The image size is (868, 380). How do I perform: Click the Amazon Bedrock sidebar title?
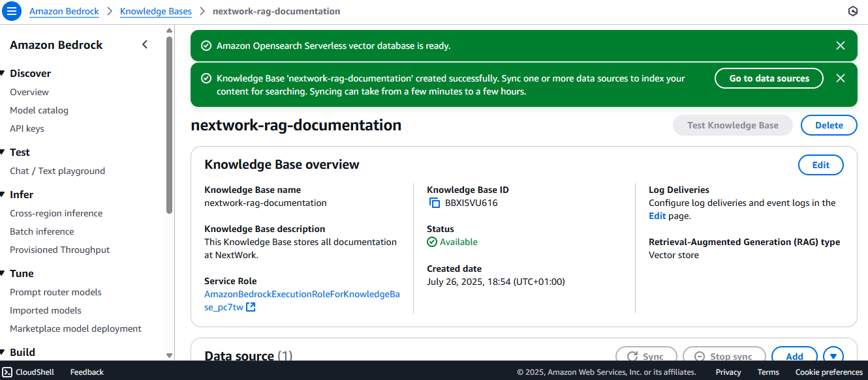(56, 45)
